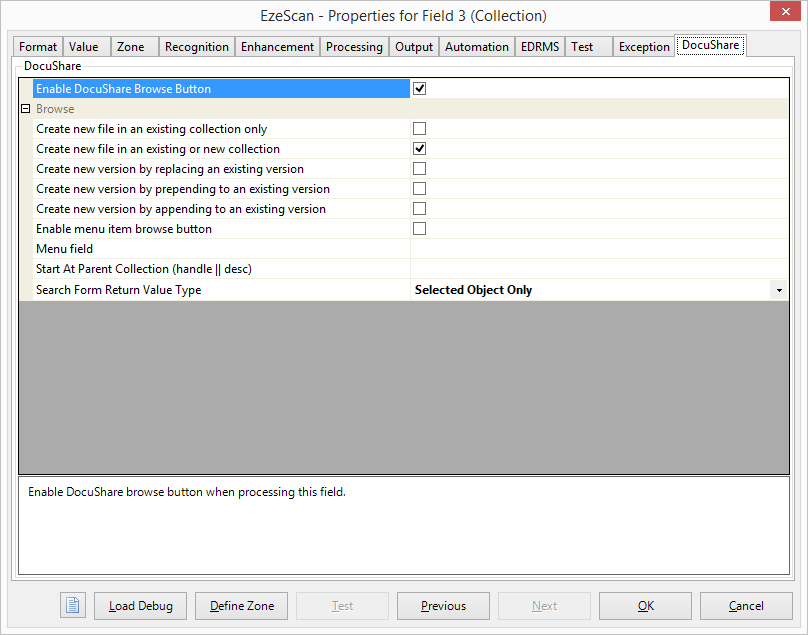Viewport: 808px width, 635px height.
Task: Tick Create new version by appending checkbox
Action: 420,209
